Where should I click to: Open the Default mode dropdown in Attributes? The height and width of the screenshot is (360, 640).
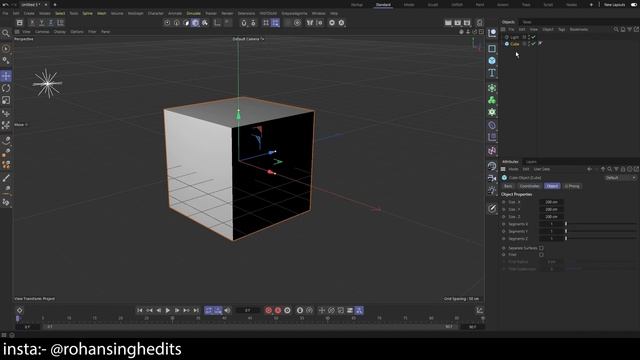tap(620, 178)
